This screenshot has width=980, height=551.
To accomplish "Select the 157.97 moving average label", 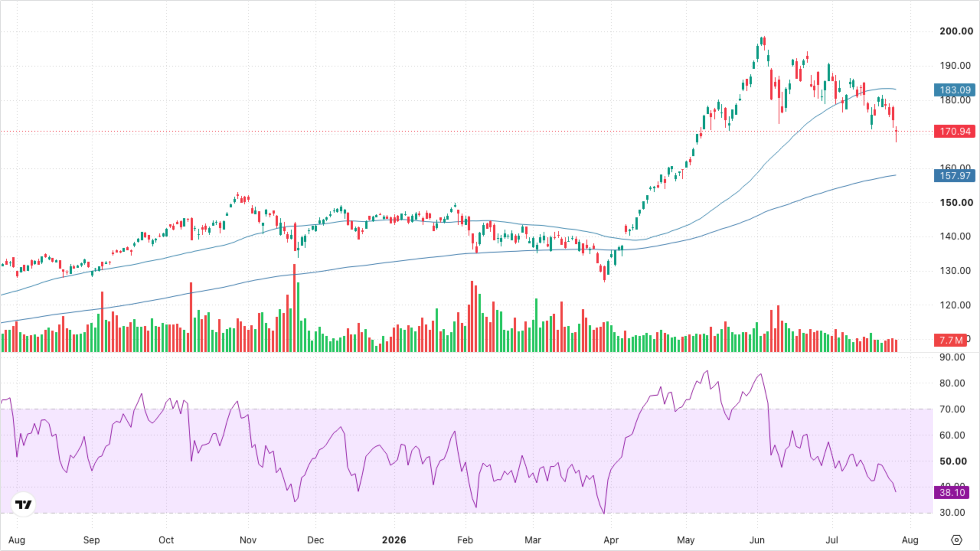I will point(955,176).
